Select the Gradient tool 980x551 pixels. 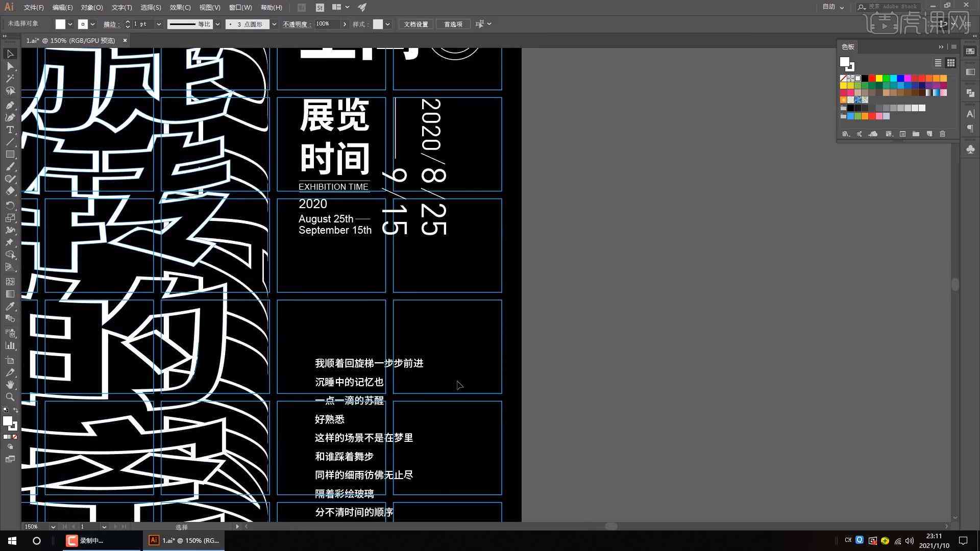pos(10,294)
